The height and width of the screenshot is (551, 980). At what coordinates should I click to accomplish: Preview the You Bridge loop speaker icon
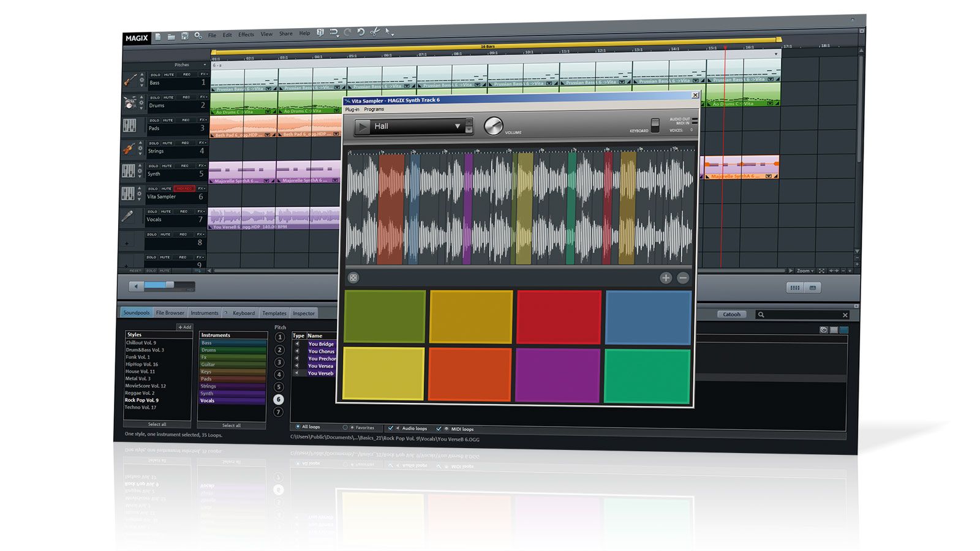[x=298, y=344]
